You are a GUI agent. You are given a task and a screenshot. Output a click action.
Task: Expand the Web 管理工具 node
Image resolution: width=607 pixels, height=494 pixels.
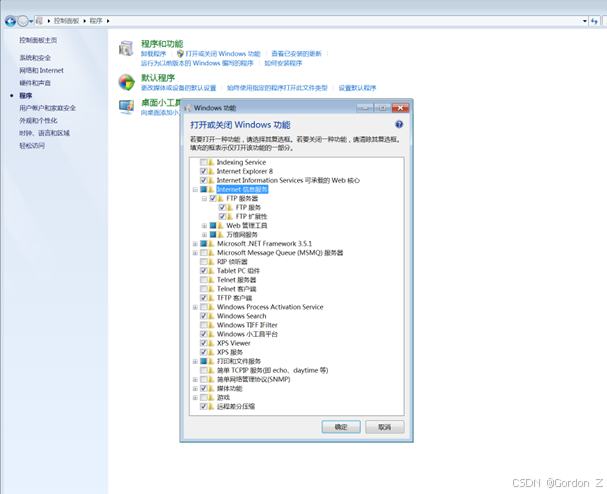click(x=204, y=226)
